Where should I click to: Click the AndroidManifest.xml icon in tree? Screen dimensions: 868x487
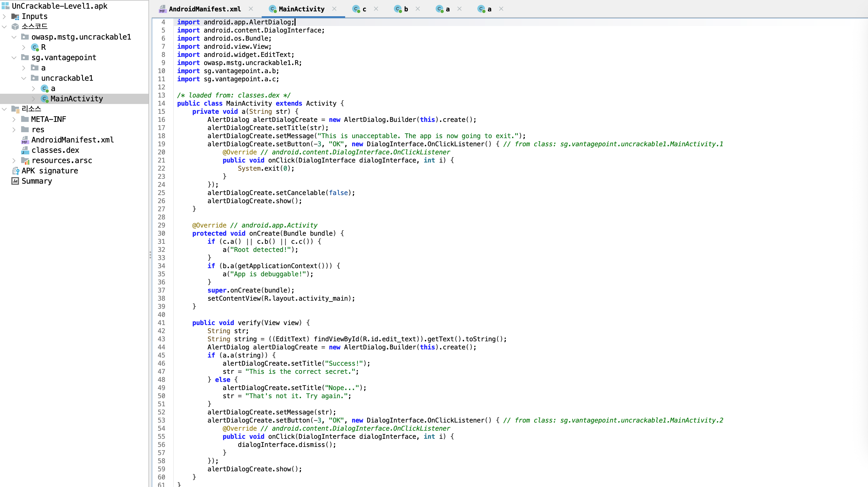25,140
